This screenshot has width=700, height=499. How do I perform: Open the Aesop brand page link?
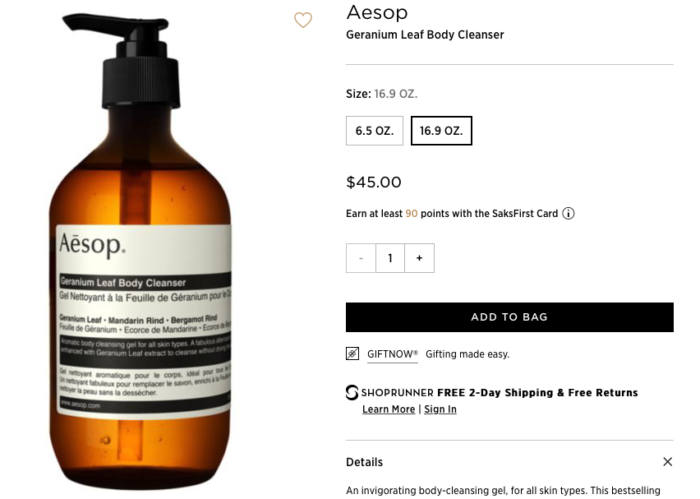(377, 12)
